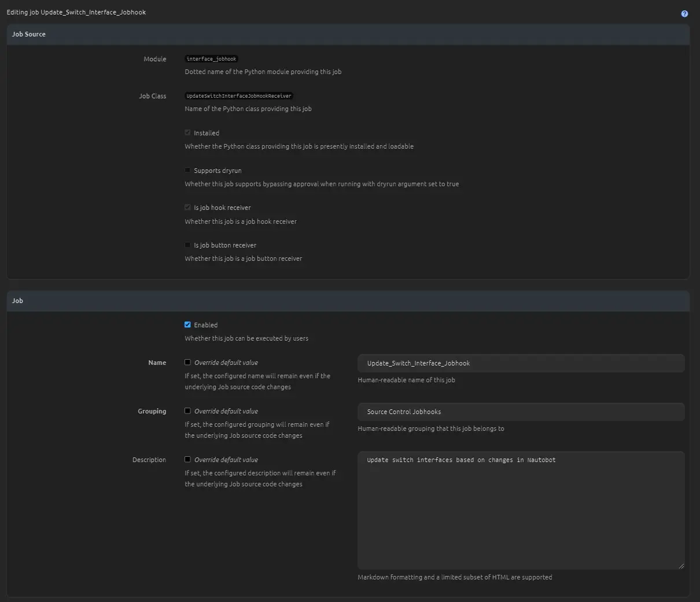700x602 pixels.
Task: Click the Job panel header
Action: pos(348,301)
